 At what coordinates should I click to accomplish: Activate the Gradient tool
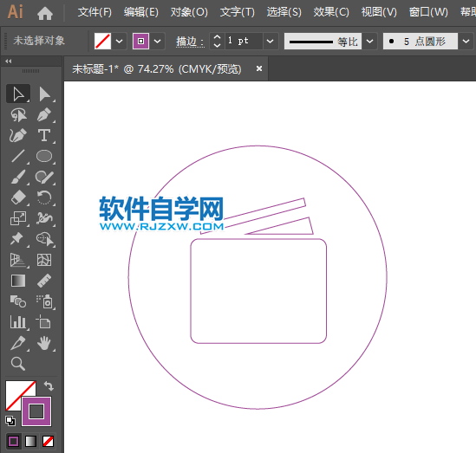[18, 281]
